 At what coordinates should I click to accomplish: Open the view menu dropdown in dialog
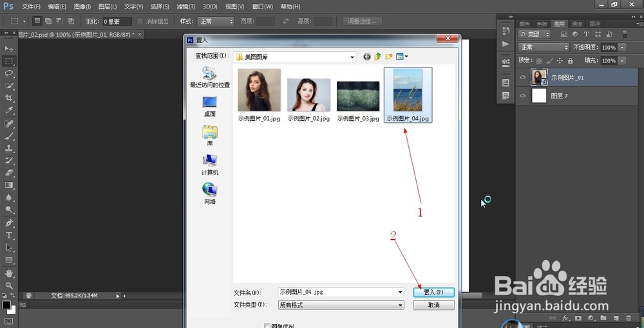click(x=402, y=57)
